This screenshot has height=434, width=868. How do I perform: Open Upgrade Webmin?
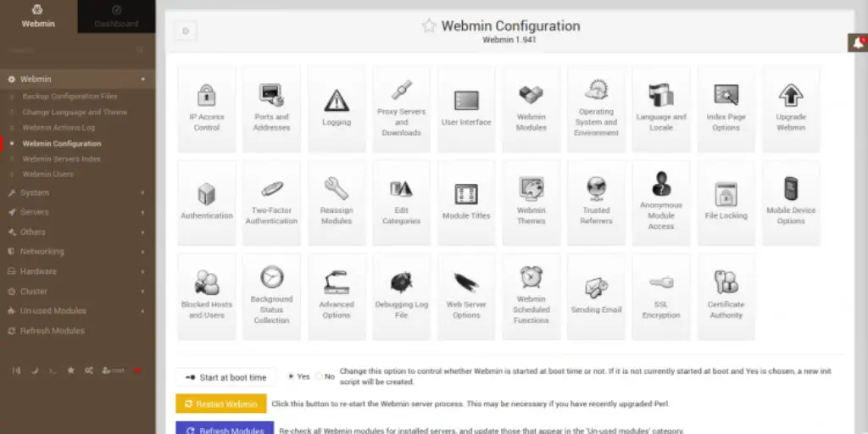coord(791,108)
